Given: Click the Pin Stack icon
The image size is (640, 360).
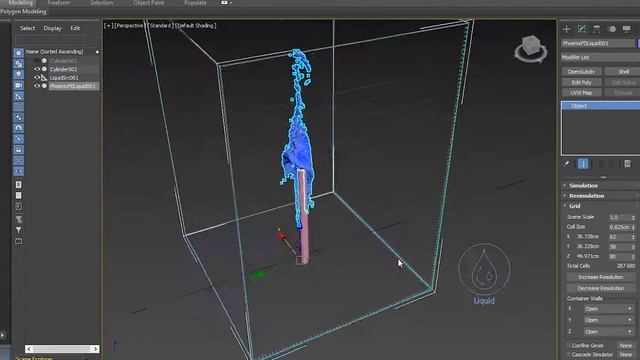Looking at the screenshot, I should [567, 164].
